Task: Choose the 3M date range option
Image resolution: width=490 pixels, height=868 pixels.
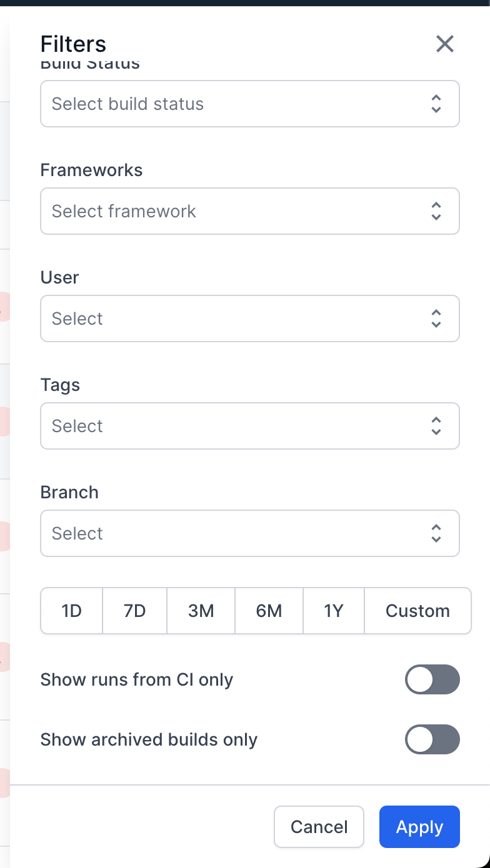Action: (x=201, y=611)
